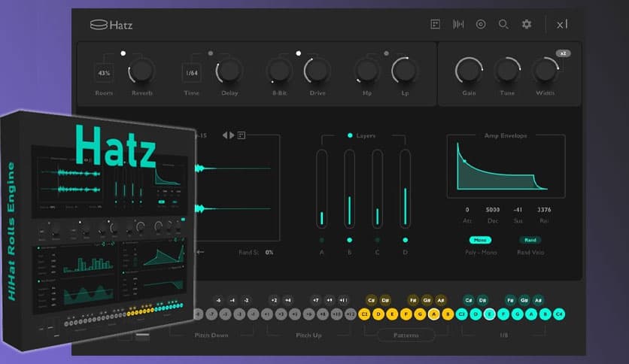Click the left arrow icon below waveform
This screenshot has width=629, height=364.
coord(201,252)
